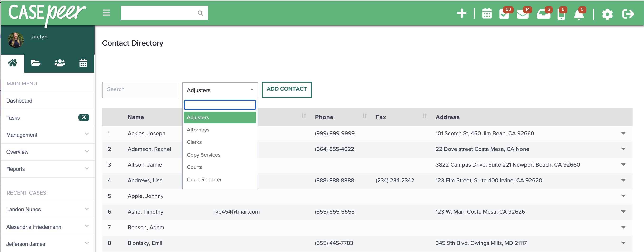Screen dimensions: 644x252
Task: Click the Phone column header
Action: (x=324, y=117)
